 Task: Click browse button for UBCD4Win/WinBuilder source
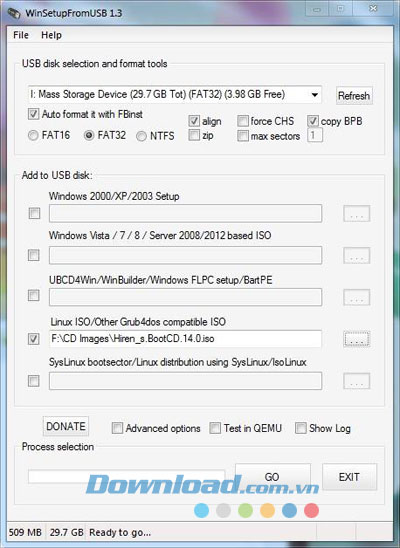[356, 297]
